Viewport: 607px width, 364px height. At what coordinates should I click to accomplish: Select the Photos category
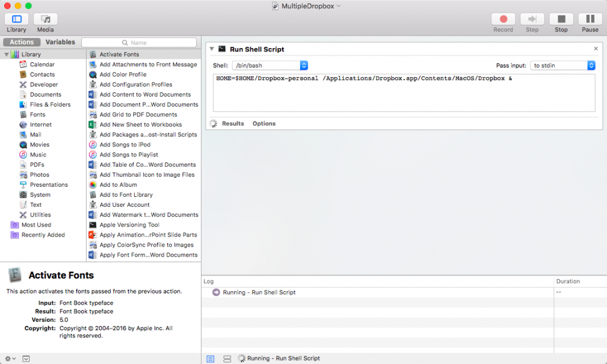40,175
